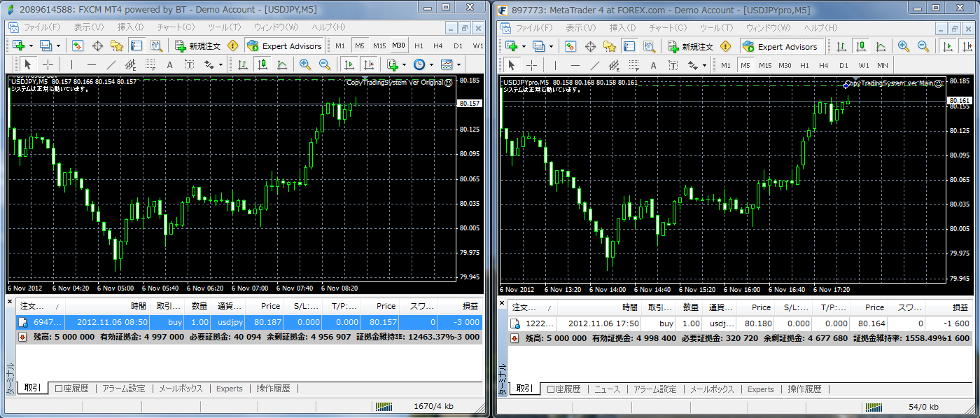Open ツール(T) menu in FXCM window
The width and height of the screenshot is (980, 418).
point(224,27)
